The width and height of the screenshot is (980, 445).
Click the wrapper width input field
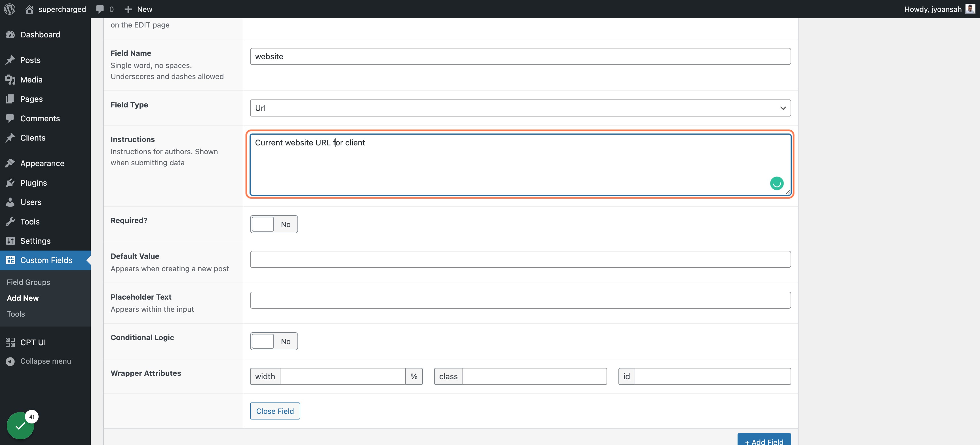click(342, 376)
